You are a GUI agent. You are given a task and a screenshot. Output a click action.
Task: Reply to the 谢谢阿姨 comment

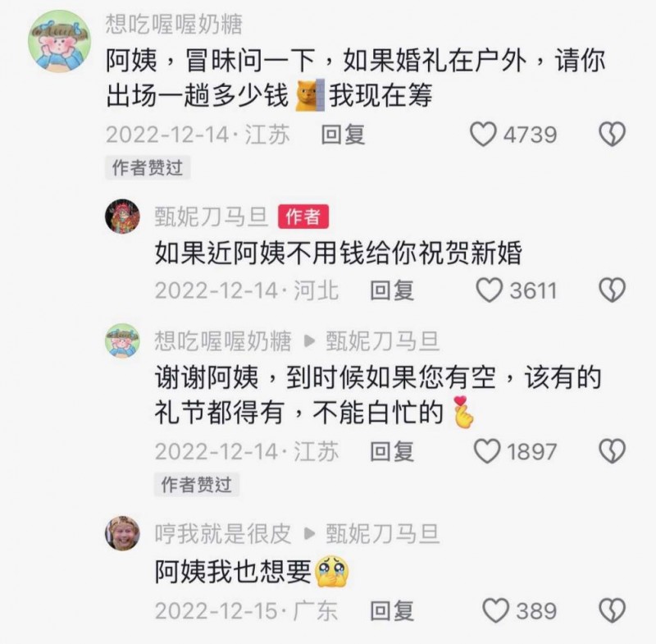pos(392,451)
